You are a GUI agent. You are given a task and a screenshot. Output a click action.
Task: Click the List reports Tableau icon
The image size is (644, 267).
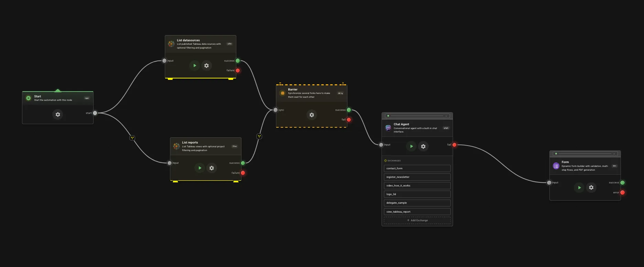176,146
